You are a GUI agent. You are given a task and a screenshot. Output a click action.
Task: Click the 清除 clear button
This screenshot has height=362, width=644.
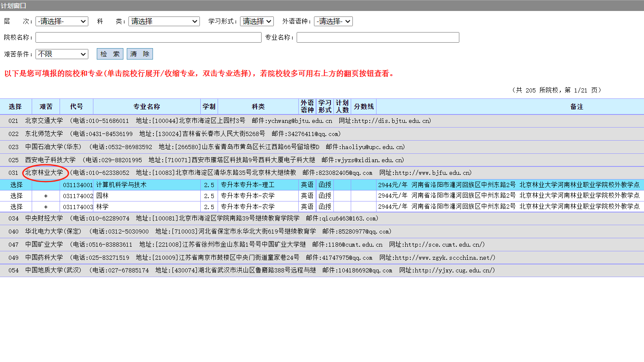[139, 54]
